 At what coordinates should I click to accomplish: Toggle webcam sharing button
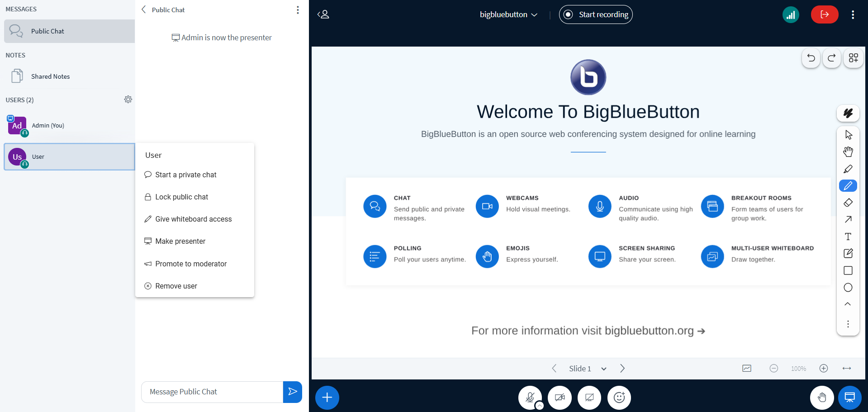point(560,398)
